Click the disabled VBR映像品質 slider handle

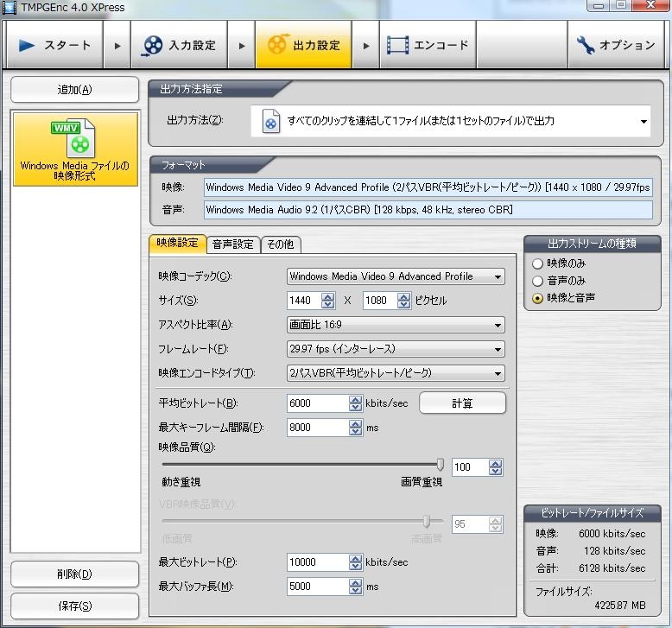[427, 521]
